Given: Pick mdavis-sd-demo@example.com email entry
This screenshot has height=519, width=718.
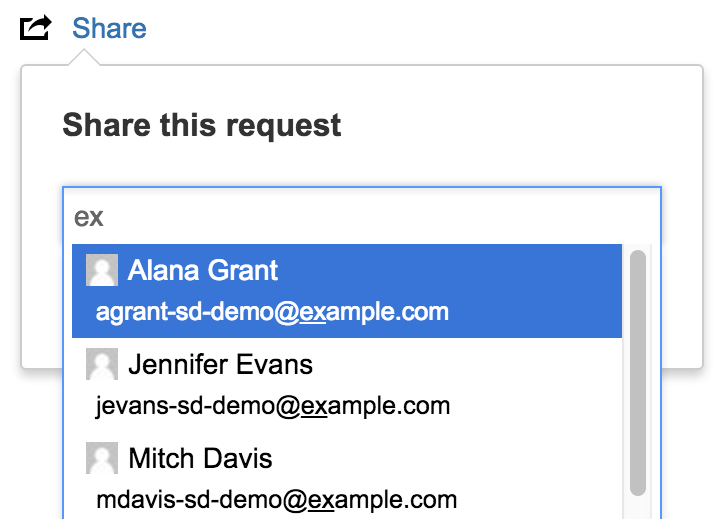Looking at the screenshot, I should pyautogui.click(x=277, y=500).
